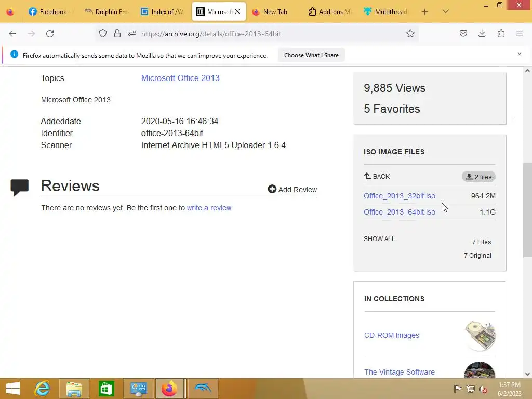The height and width of the screenshot is (399, 532).
Task: Save page to Pocket
Action: (x=463, y=33)
